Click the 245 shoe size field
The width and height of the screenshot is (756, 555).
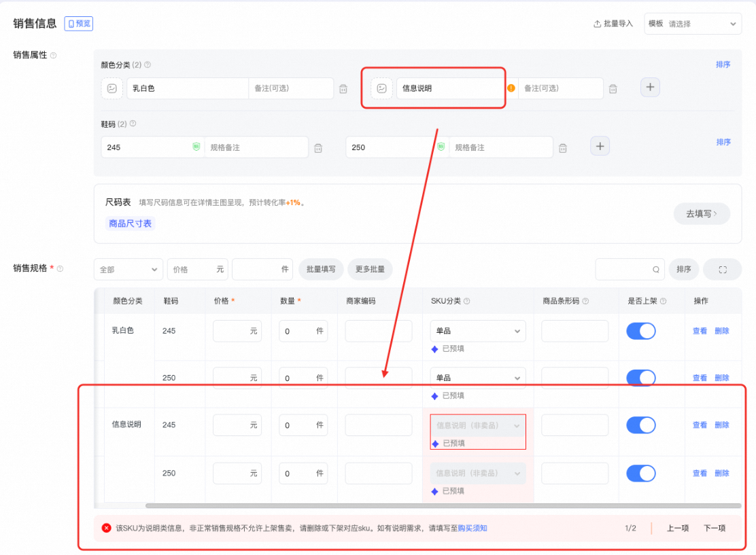click(x=152, y=147)
